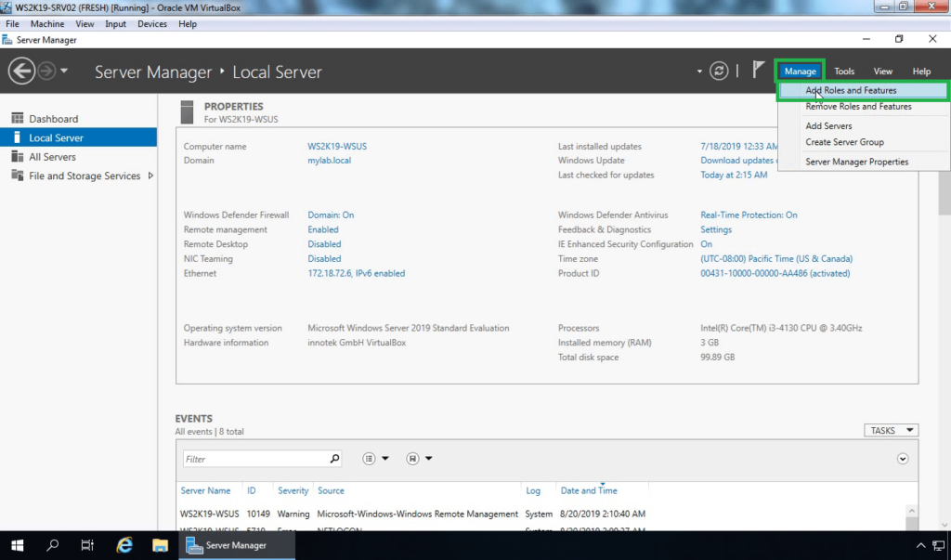Open the notifications flag
The width and height of the screenshot is (951, 560).
click(x=758, y=70)
